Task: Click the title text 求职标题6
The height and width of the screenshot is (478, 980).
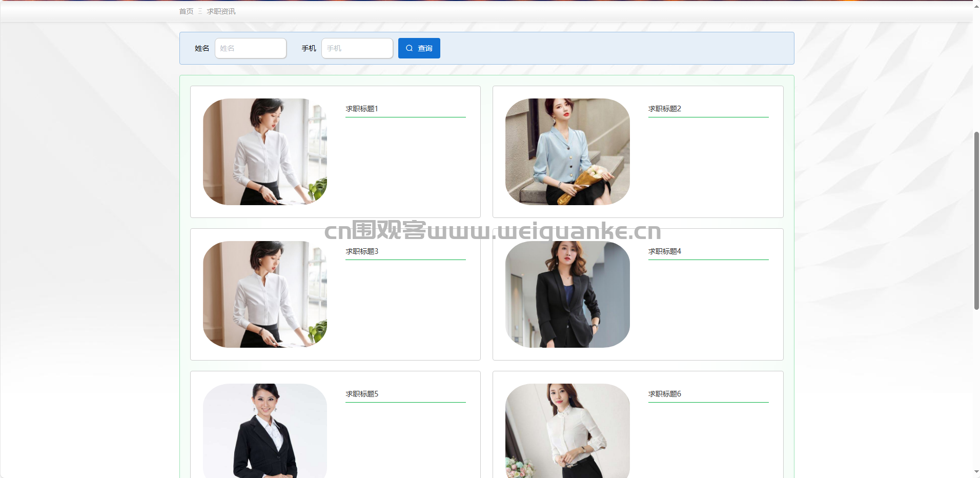Action: (665, 394)
